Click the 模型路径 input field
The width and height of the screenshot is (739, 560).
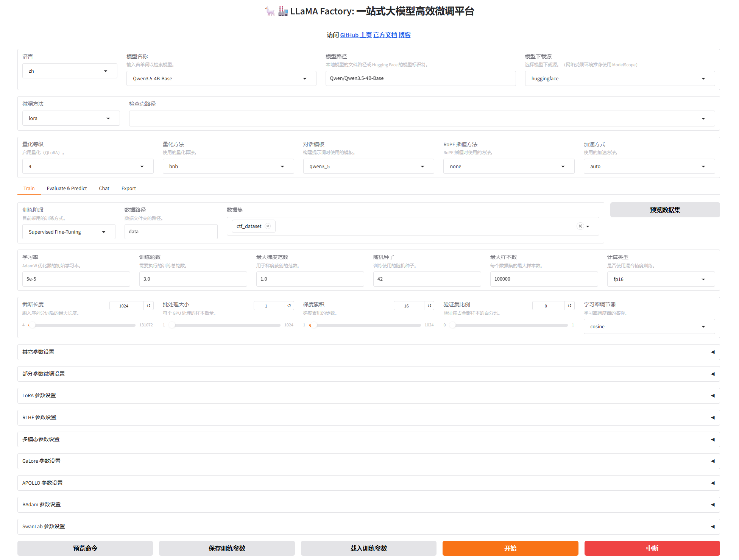tap(421, 78)
